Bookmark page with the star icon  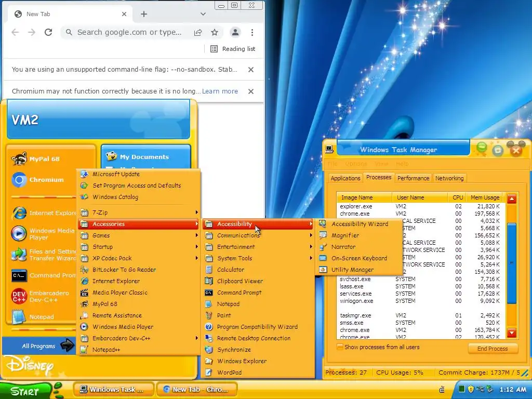click(215, 32)
